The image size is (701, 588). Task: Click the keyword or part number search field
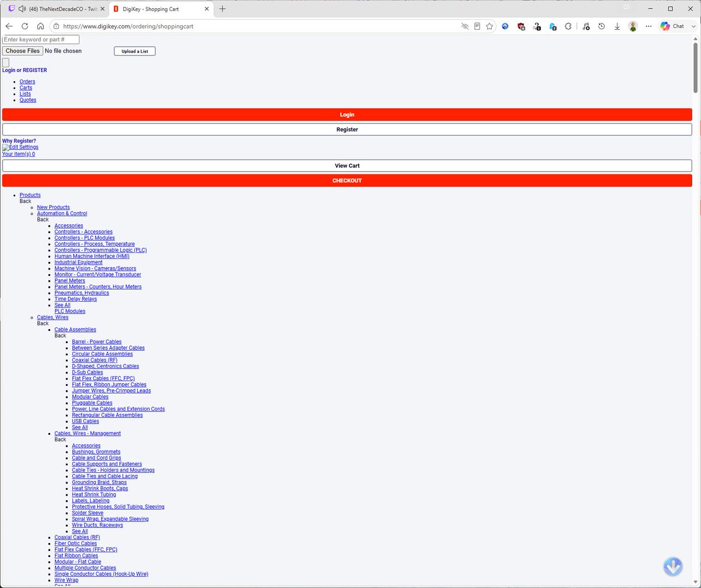(x=41, y=40)
